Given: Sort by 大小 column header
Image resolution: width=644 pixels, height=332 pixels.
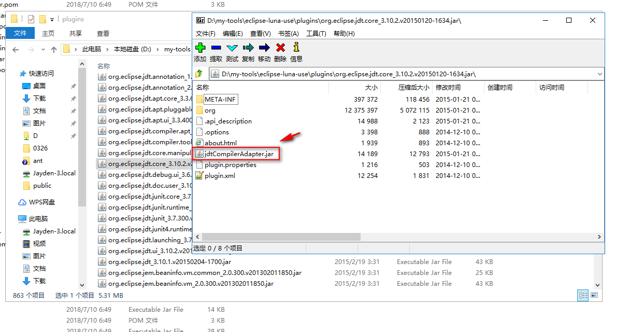Looking at the screenshot, I should pos(371,88).
